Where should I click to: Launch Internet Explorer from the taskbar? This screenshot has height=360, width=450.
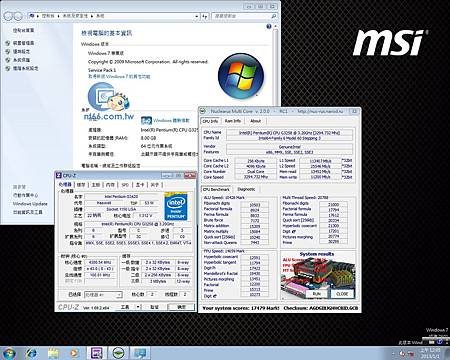(32, 353)
